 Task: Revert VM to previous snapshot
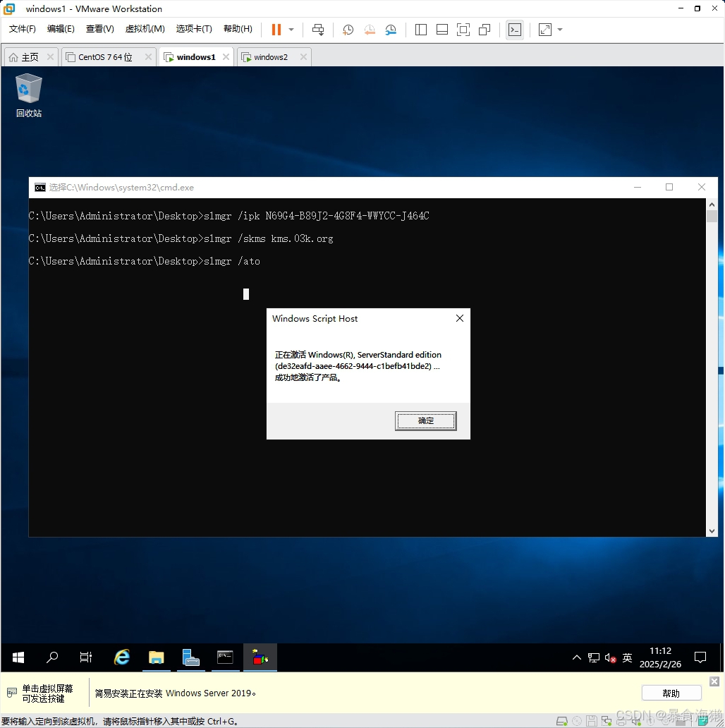(x=370, y=30)
